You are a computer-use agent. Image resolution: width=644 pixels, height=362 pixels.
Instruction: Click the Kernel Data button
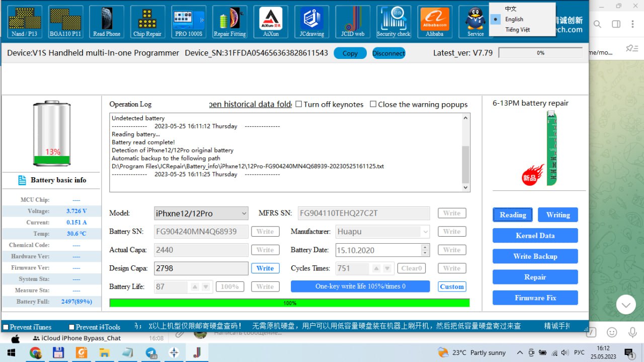click(535, 236)
